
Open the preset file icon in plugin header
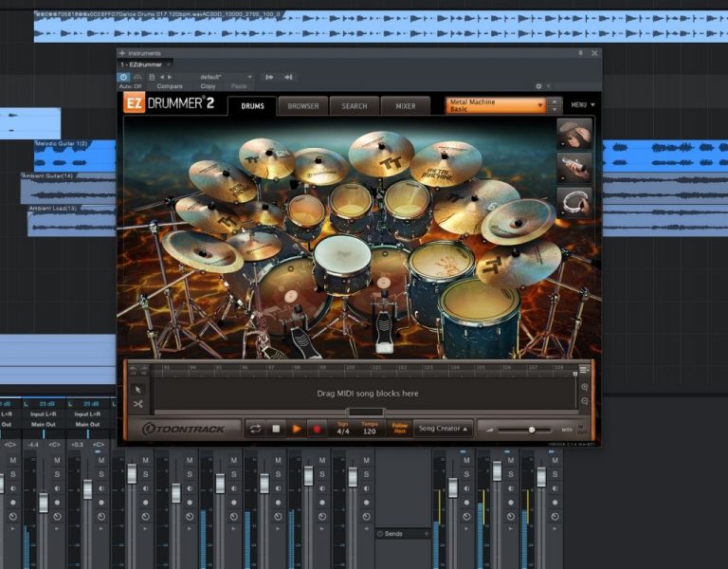point(152,77)
